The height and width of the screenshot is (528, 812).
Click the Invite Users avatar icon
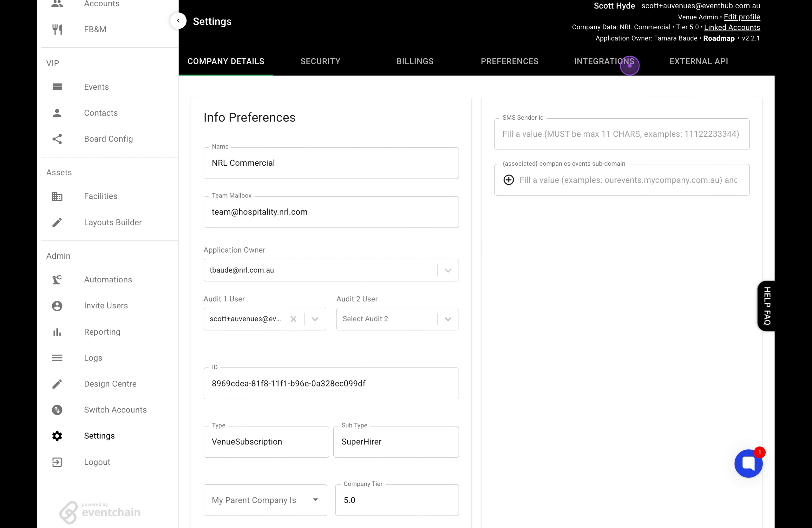57,306
